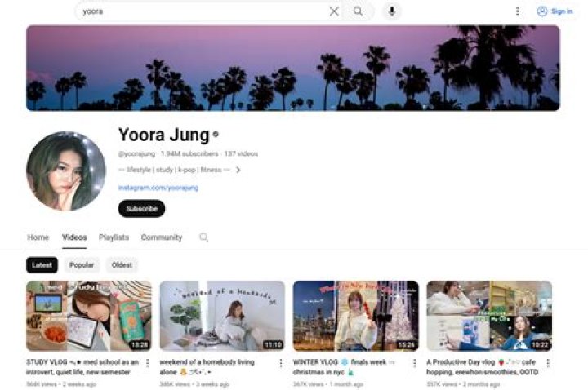The width and height of the screenshot is (588, 390).
Task: Click the A Productive Day vlog title
Action: [x=483, y=367]
